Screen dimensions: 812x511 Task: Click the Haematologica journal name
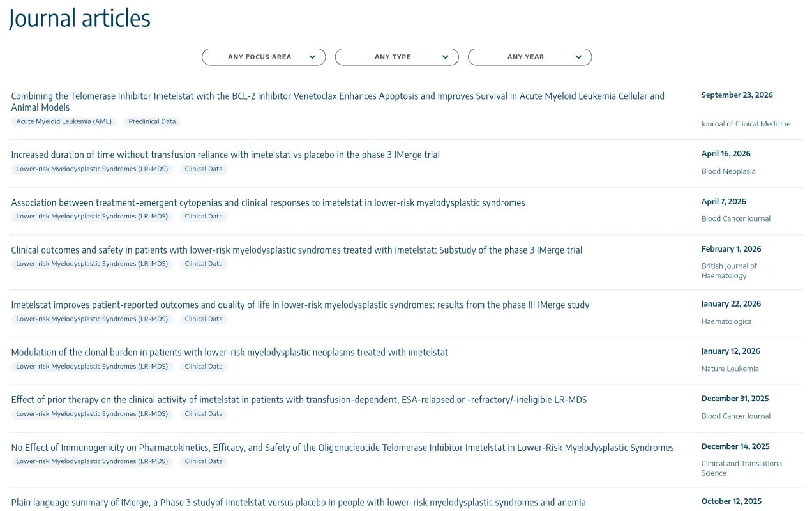tap(726, 321)
